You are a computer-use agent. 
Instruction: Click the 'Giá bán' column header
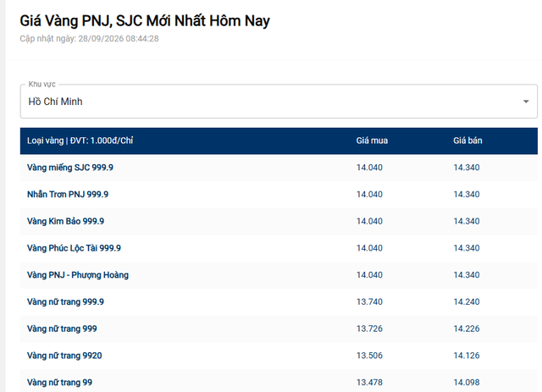click(467, 141)
